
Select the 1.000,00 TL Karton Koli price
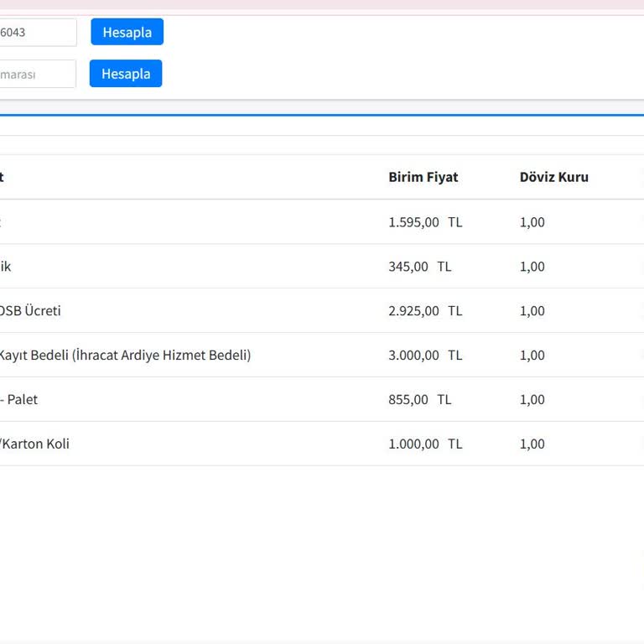[x=424, y=444]
